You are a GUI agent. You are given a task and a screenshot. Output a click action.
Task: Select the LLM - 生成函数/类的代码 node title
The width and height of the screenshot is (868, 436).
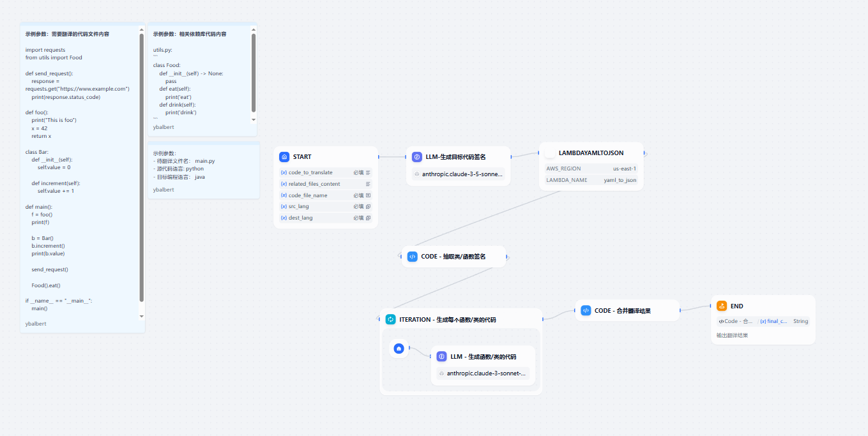[x=483, y=357]
